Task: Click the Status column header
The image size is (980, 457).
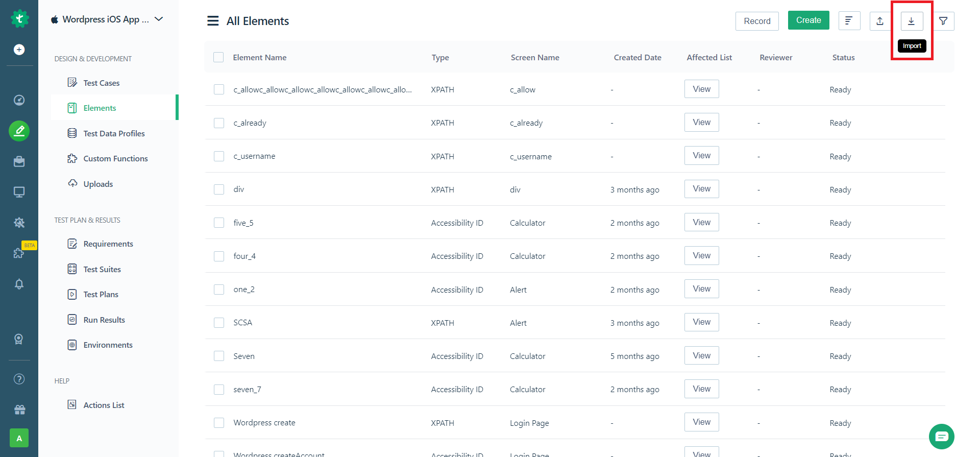Action: [843, 57]
